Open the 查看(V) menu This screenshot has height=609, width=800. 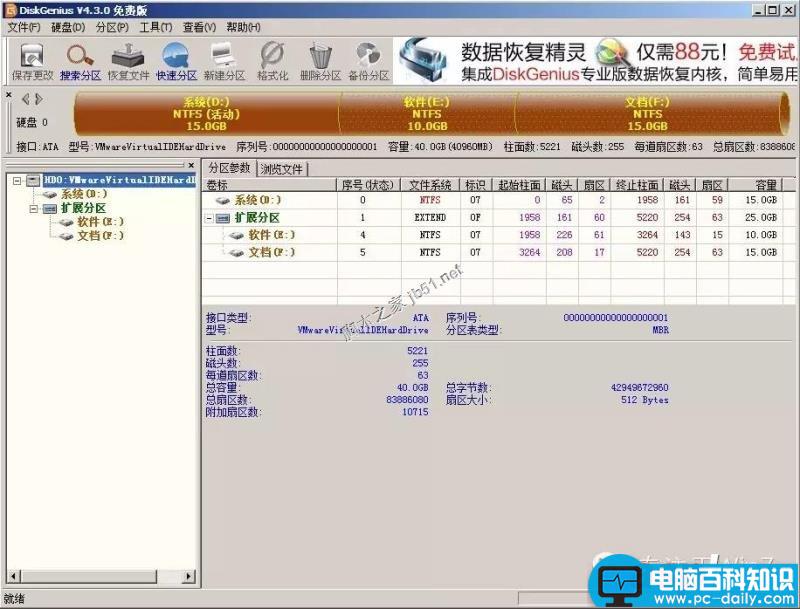[199, 27]
